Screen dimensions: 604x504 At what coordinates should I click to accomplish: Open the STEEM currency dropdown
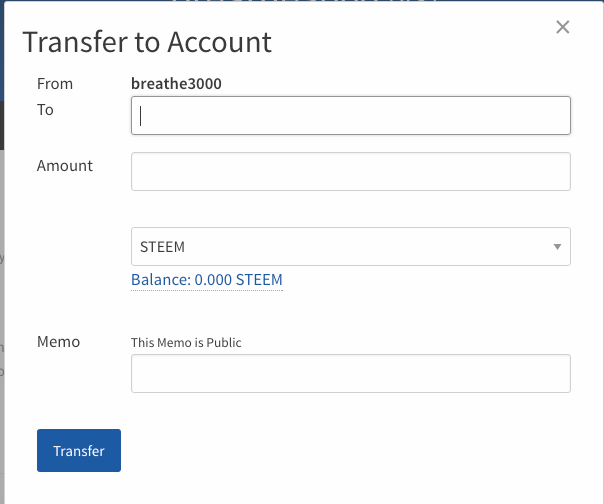click(351, 247)
